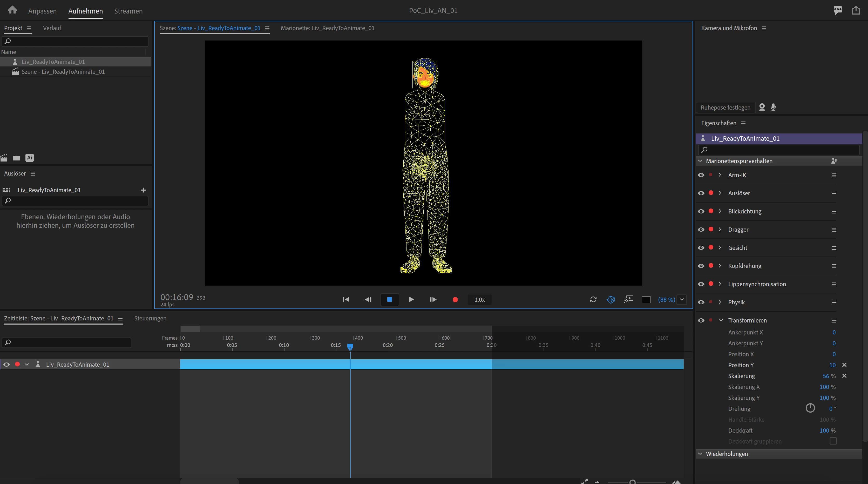868x484 pixels.
Task: Open the 88 % zoom dropdown
Action: click(x=682, y=300)
